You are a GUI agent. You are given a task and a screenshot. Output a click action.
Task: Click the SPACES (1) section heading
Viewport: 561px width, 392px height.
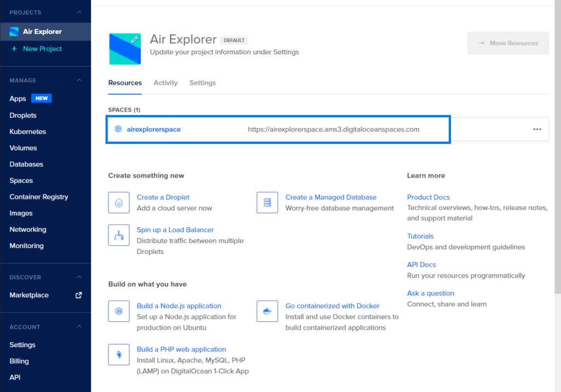tap(124, 110)
